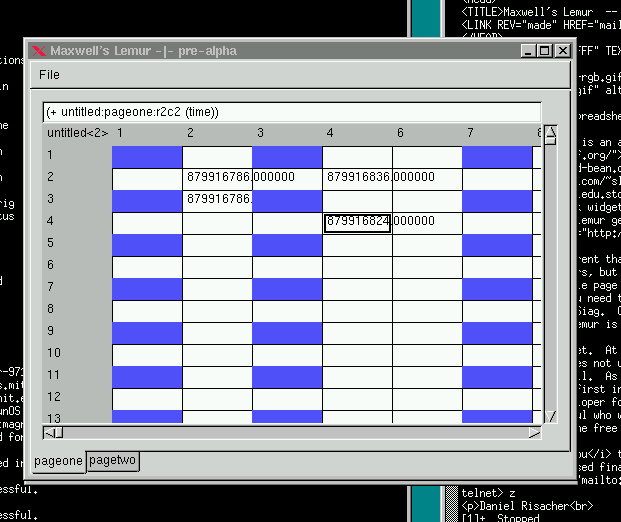
Task: Select the pageone sheet tab
Action: pos(57,461)
